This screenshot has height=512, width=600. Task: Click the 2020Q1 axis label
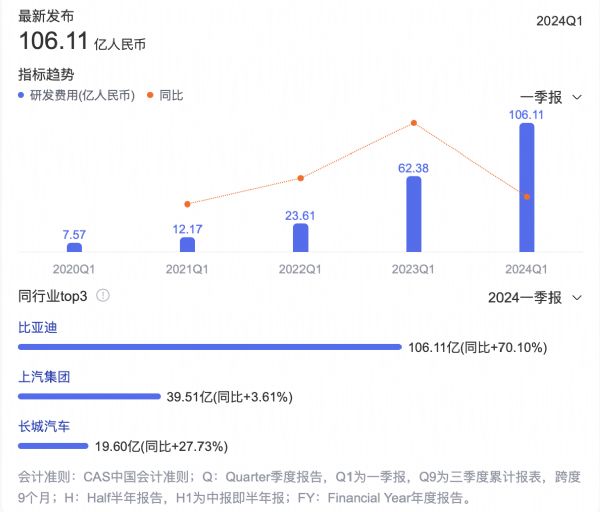[74, 269]
